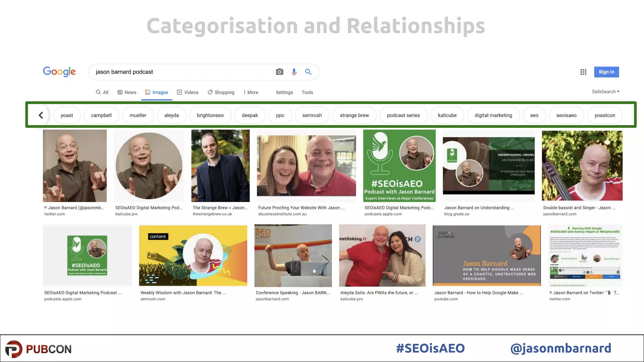
Task: Click the Google logo
Action: (59, 72)
